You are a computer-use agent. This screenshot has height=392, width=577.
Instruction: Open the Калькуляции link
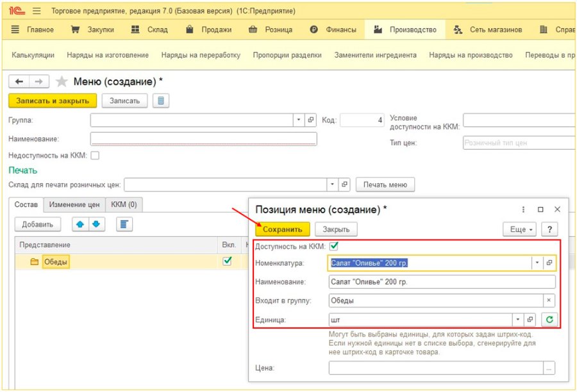pos(33,55)
